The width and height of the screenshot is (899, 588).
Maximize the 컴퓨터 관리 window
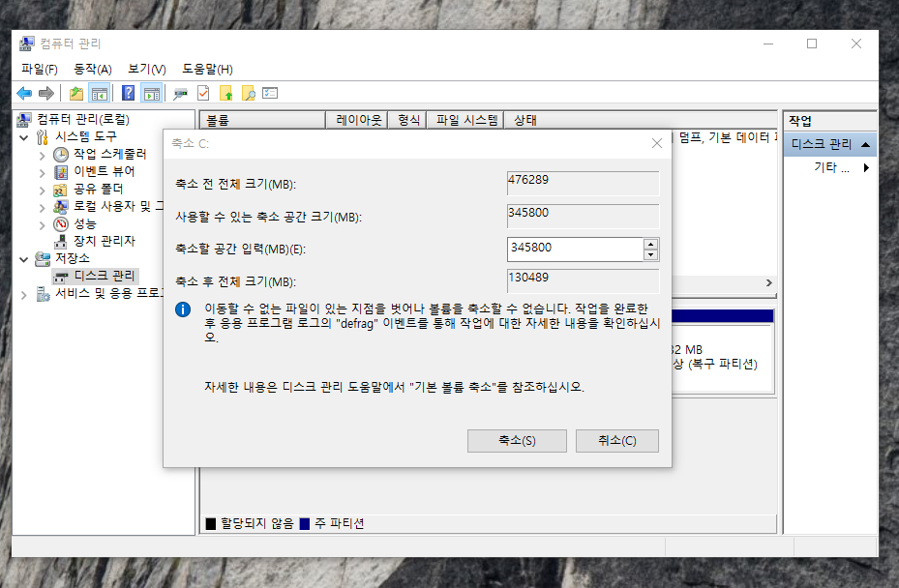click(812, 44)
